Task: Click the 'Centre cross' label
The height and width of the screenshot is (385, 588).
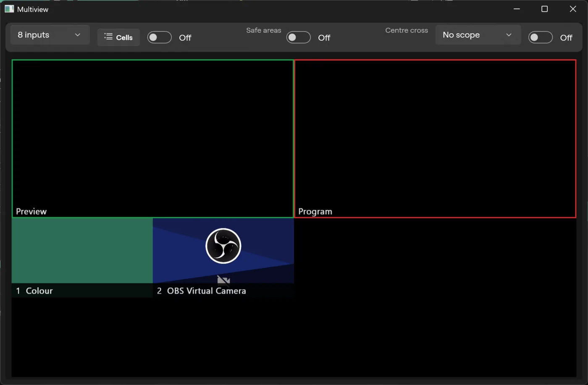Action: (x=407, y=30)
